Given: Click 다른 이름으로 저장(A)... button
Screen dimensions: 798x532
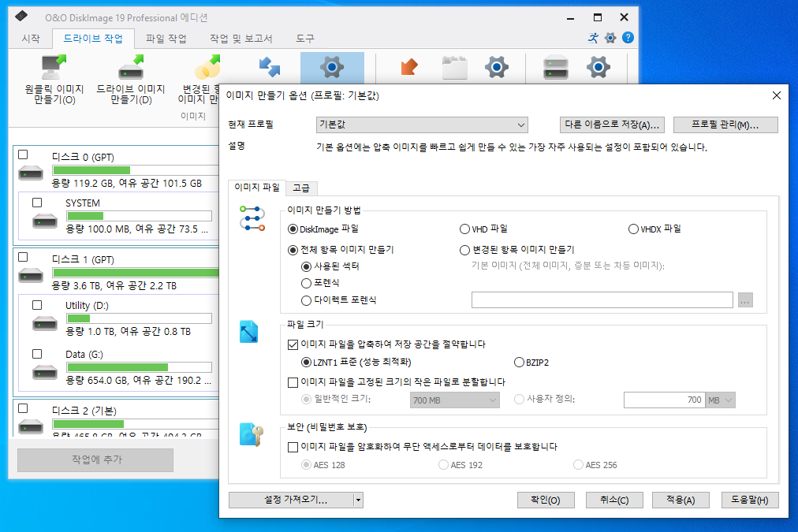Looking at the screenshot, I should [612, 125].
